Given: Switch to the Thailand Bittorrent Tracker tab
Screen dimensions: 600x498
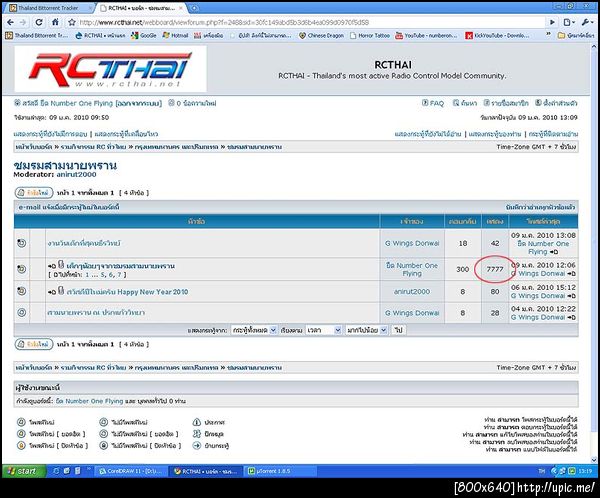Looking at the screenshot, I should point(49,8).
